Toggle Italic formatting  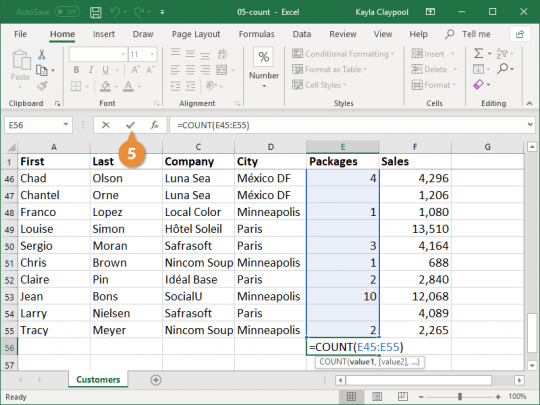click(91, 70)
